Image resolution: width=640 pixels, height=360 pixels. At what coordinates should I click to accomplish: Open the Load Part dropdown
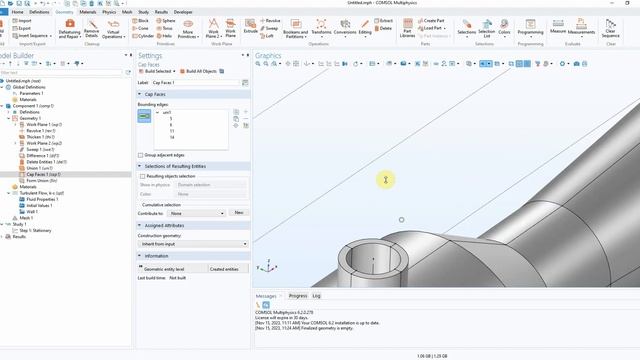coord(432,29)
